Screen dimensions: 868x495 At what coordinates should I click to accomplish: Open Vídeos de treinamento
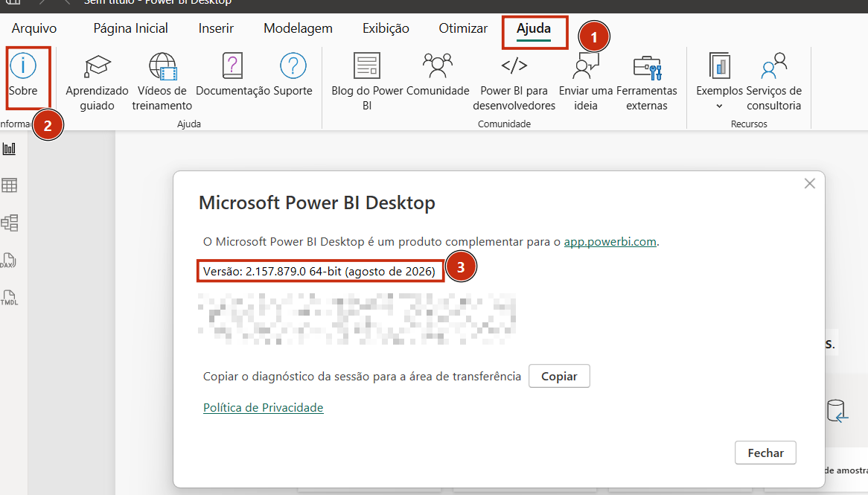(162, 82)
